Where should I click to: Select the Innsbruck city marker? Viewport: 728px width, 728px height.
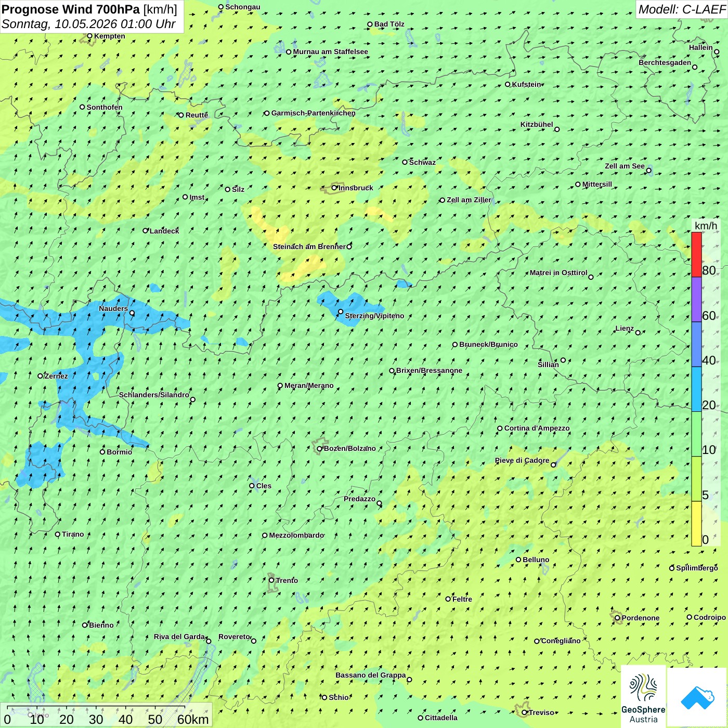click(334, 188)
